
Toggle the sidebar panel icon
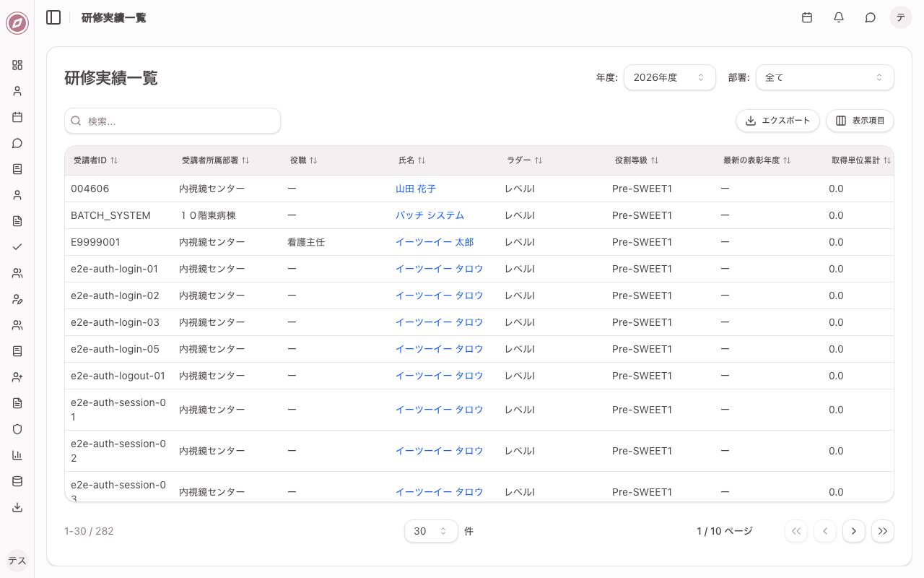53,17
